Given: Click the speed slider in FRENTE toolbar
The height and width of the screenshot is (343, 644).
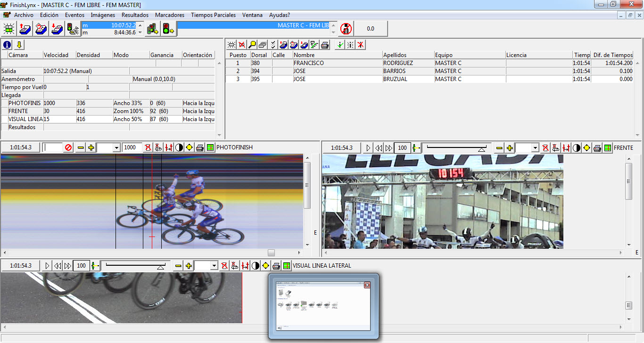Looking at the screenshot, I should tap(454, 148).
